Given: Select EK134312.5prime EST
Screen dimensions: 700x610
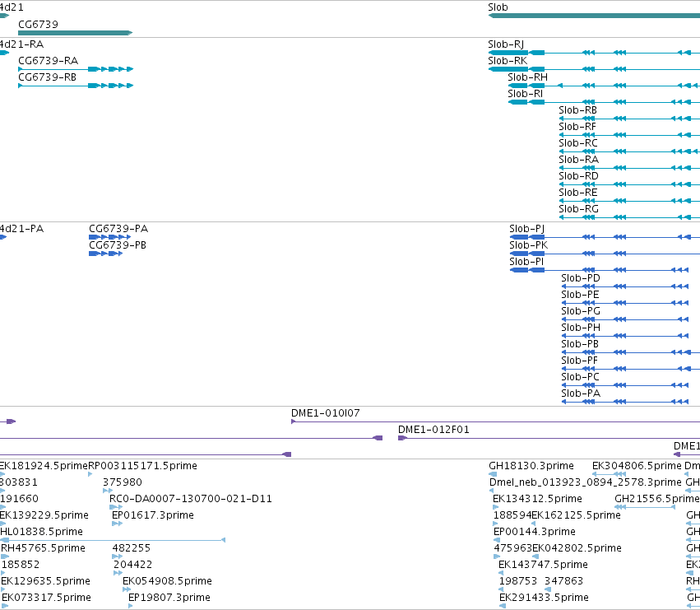Looking at the screenshot, I should pos(537,499).
